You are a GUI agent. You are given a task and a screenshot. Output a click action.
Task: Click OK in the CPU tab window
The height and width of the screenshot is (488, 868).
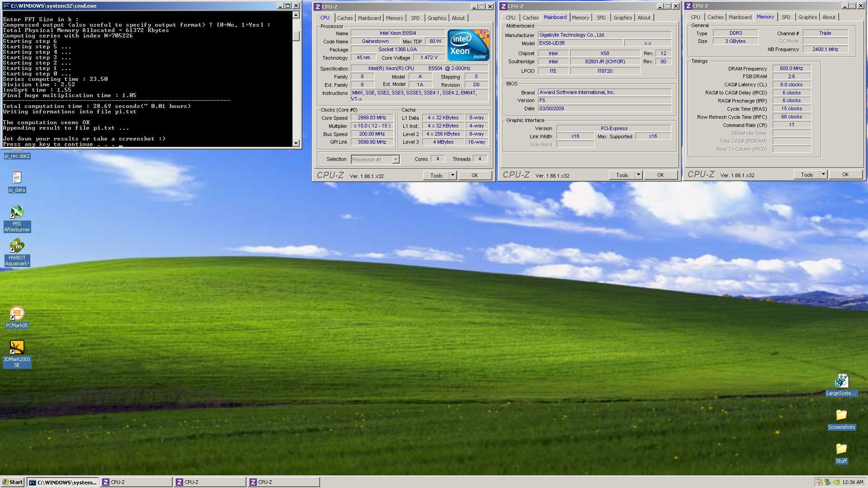pos(475,175)
